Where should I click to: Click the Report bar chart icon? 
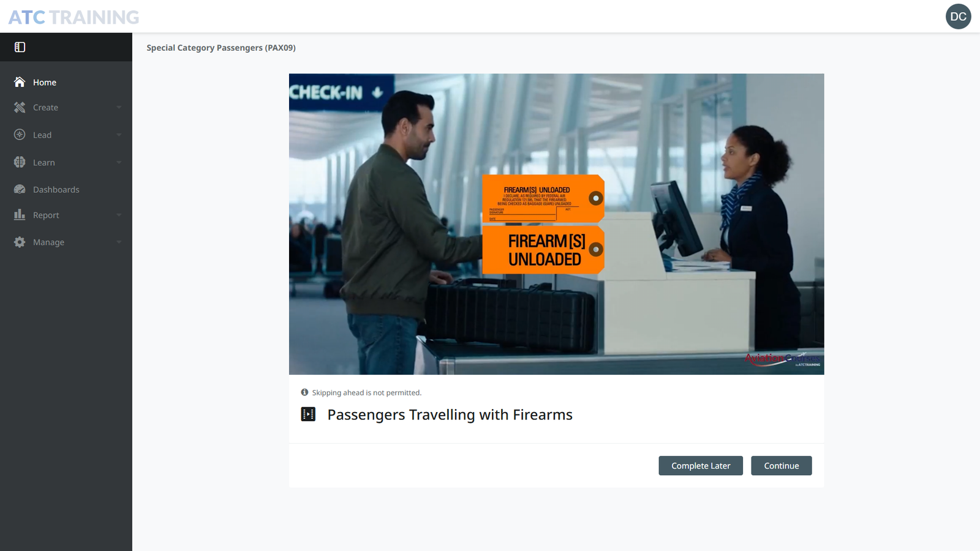pyautogui.click(x=20, y=214)
